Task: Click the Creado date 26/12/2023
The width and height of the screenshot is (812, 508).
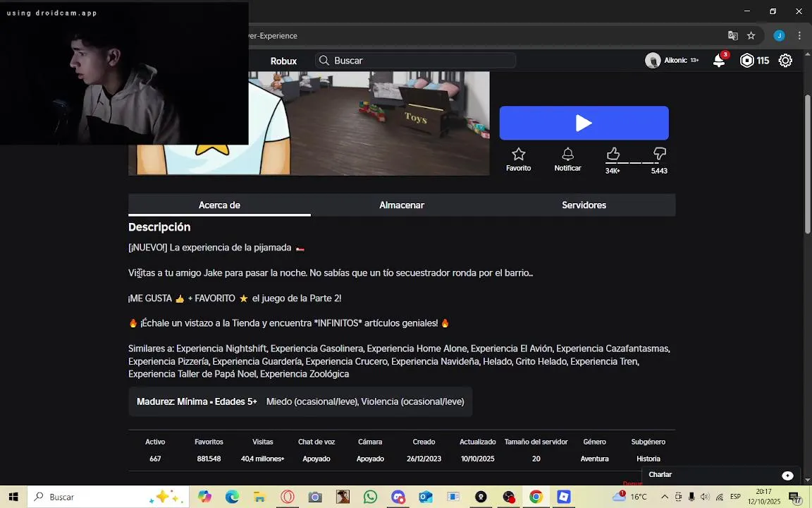Action: coord(424,459)
